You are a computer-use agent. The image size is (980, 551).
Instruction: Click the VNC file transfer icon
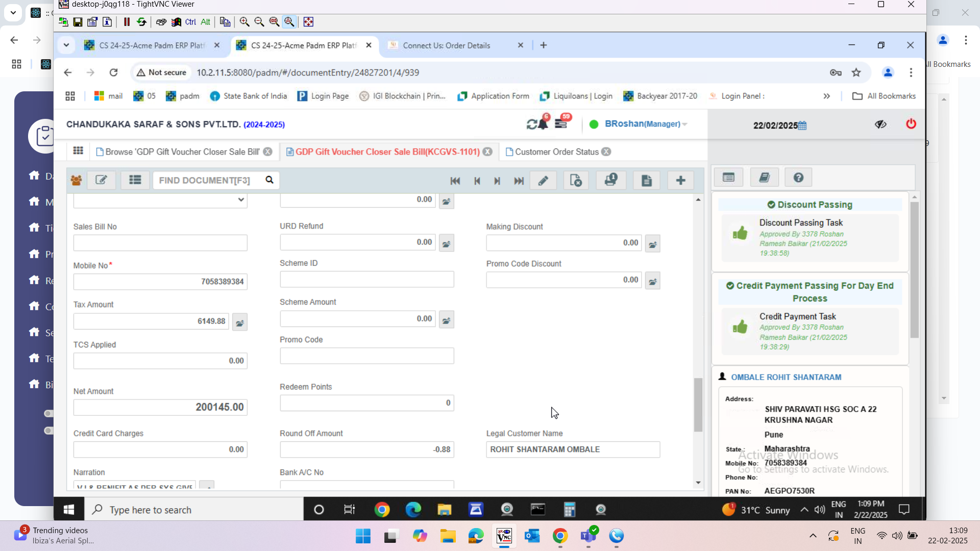click(x=225, y=22)
